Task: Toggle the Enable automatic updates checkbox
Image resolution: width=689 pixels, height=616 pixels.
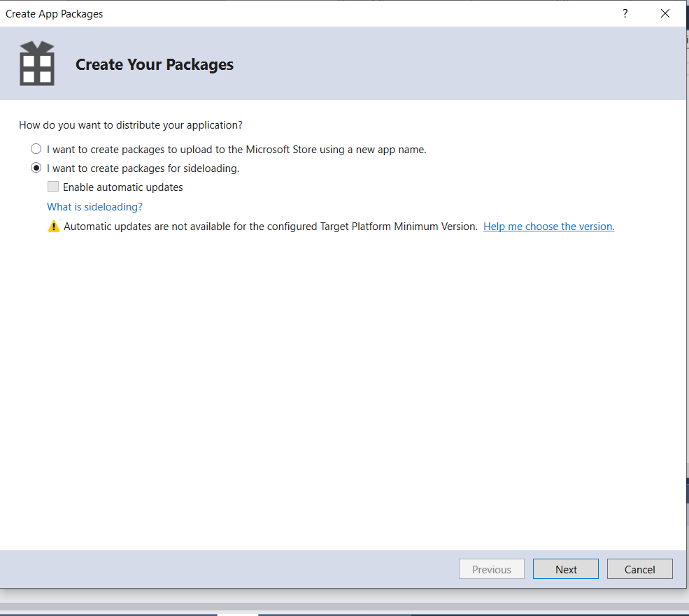Action: (x=53, y=187)
